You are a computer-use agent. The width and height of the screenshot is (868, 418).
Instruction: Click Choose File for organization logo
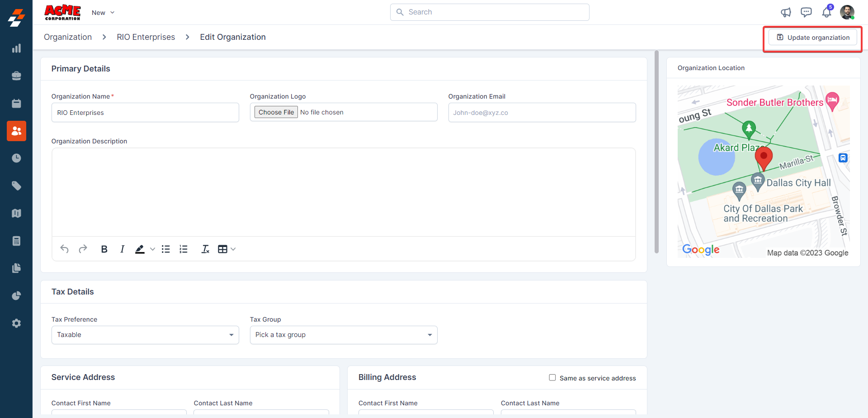(x=276, y=112)
